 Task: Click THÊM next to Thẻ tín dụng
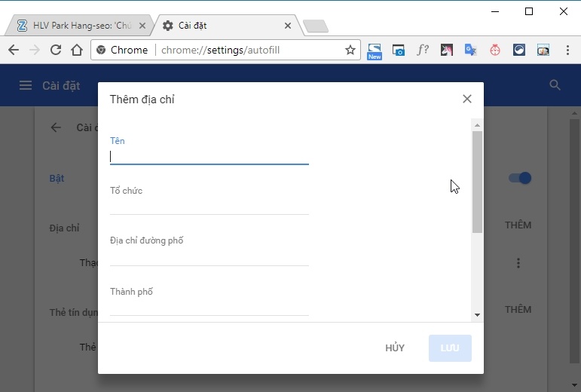click(x=518, y=309)
